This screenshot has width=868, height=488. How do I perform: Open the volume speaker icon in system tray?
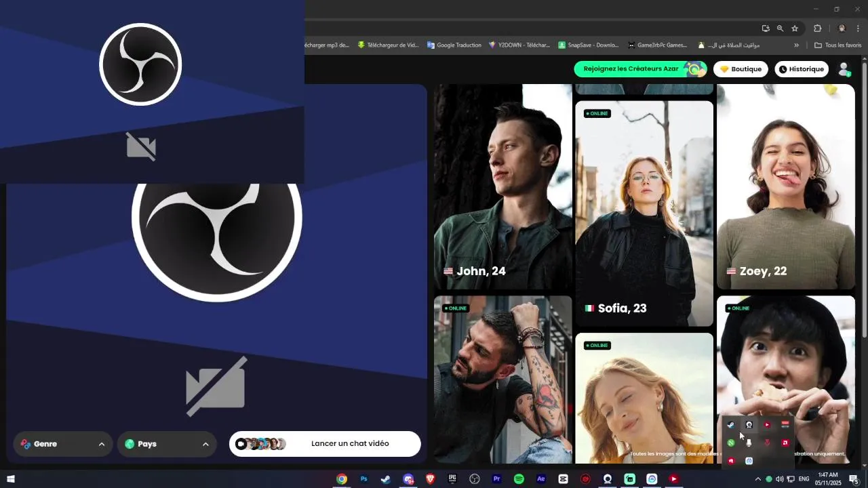(x=779, y=479)
